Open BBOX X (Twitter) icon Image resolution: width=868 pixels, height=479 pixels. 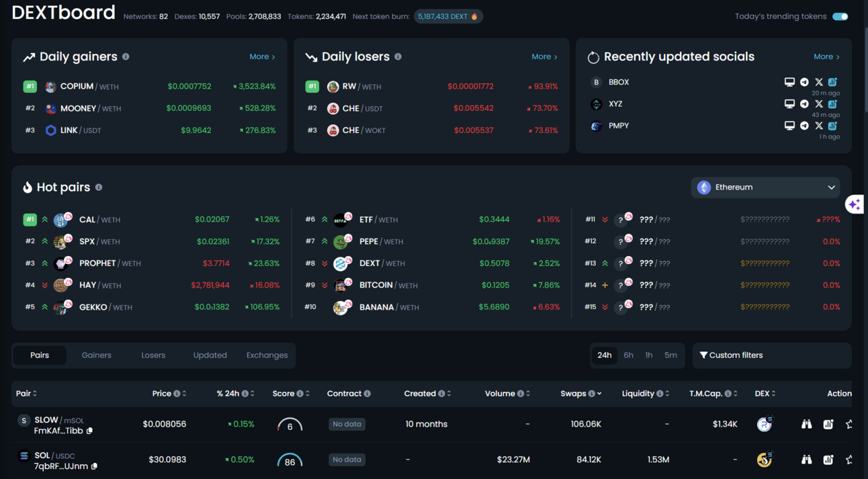(x=818, y=82)
